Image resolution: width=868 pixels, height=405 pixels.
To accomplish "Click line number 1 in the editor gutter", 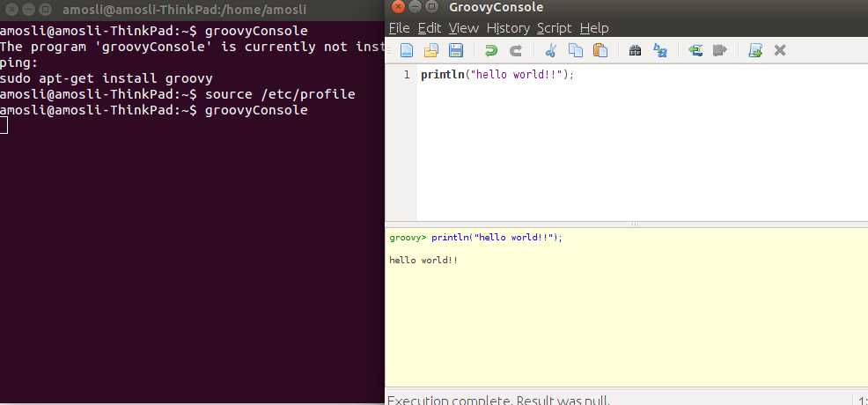I will point(407,75).
